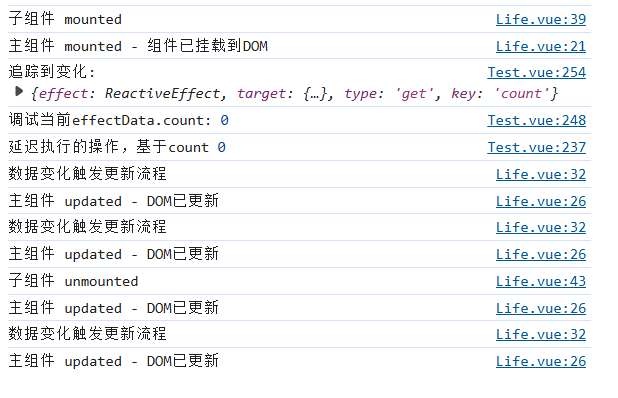Viewport: 618px width, 398px height.
Task: Open first Life.vue:32 source link
Action: [x=541, y=174]
